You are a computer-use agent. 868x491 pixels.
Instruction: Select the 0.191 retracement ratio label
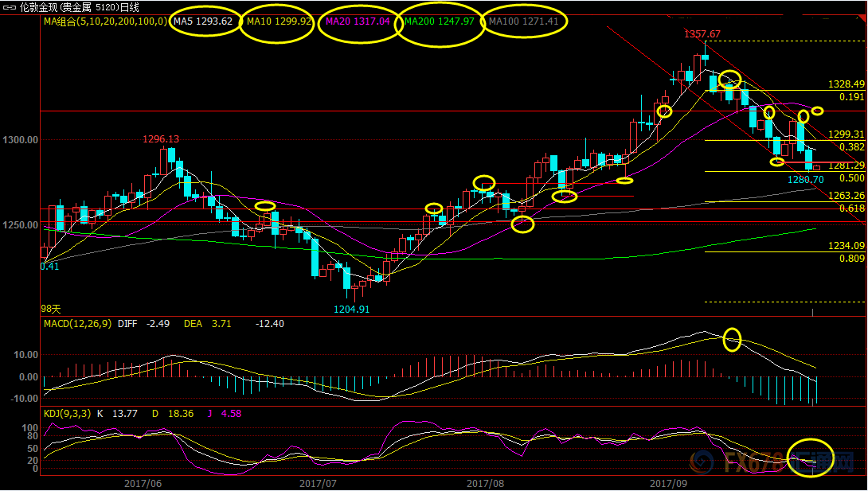click(x=851, y=97)
